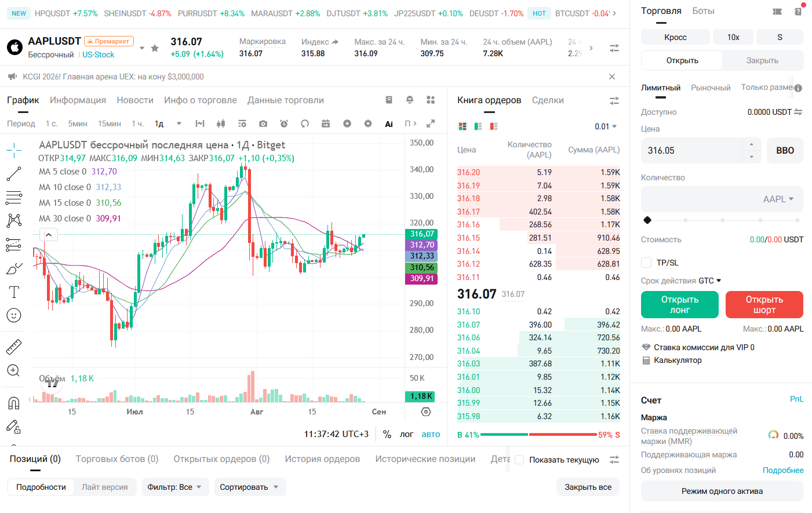Click the quantity slider handle
Screen dimensions: 812x513
[x=647, y=220]
